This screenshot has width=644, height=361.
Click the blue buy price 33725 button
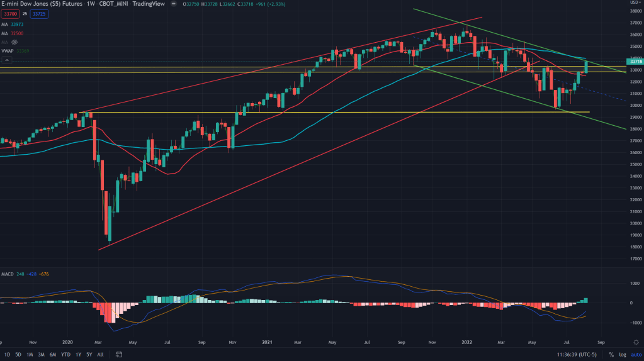tap(40, 13)
